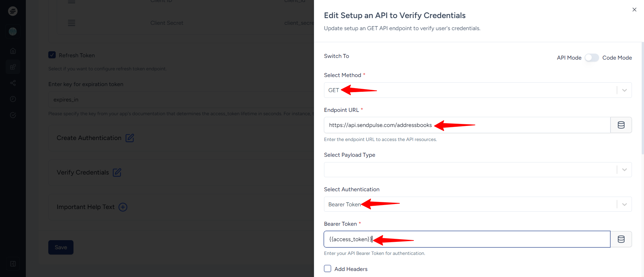This screenshot has height=277, width=644.
Task: Click the Save button
Action: pos(61,247)
